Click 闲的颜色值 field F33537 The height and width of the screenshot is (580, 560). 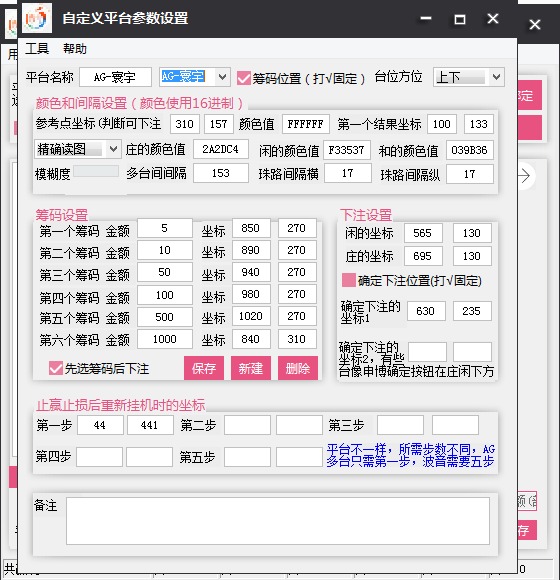tap(347, 150)
